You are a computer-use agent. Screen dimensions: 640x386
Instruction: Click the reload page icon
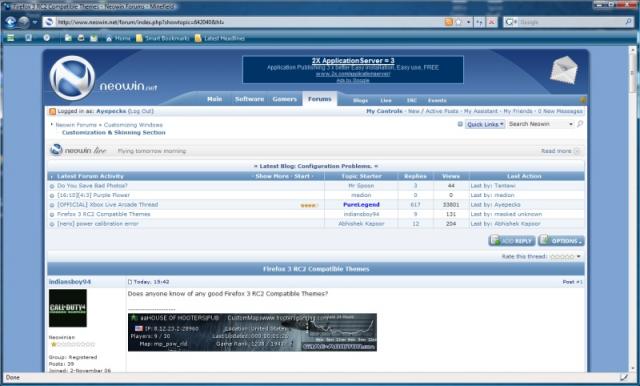(479, 22)
